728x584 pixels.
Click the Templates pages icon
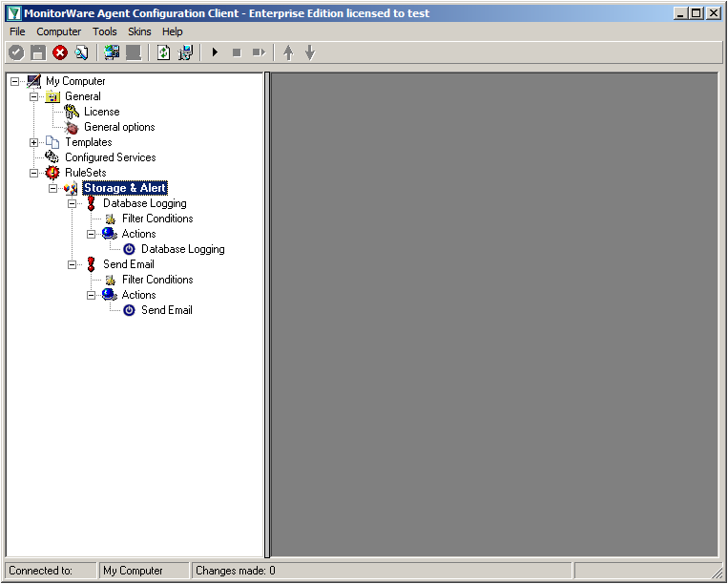click(x=52, y=142)
